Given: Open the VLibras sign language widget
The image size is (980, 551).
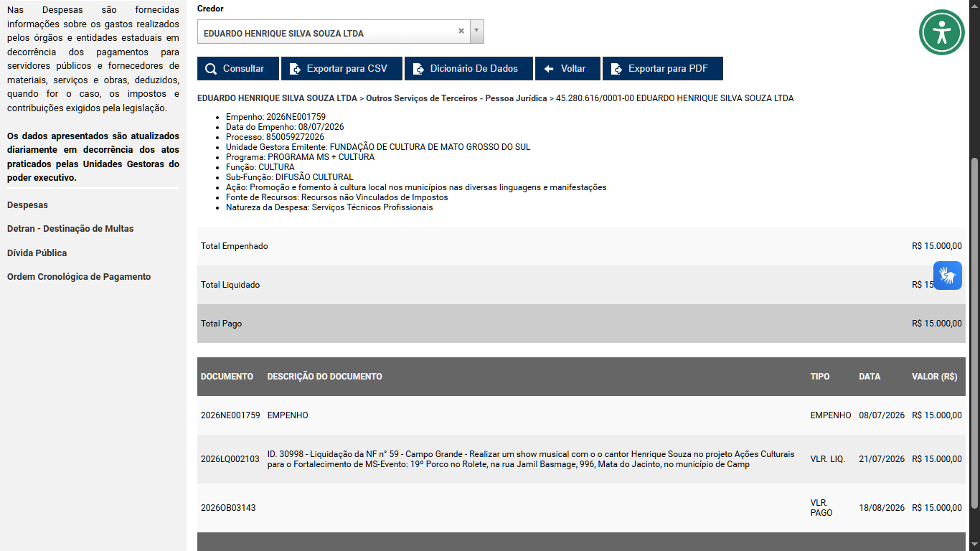Looking at the screenshot, I should coord(948,275).
